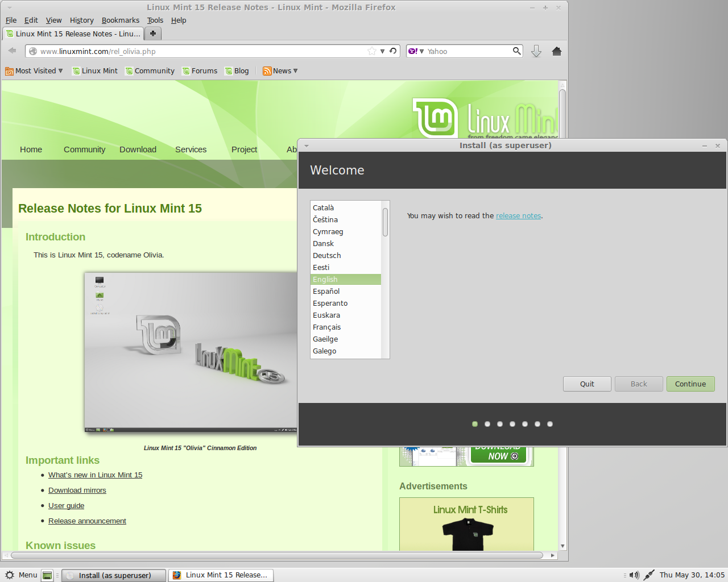The width and height of the screenshot is (728, 582).
Task: Click the Linux Mint logo on the webpage
Action: click(485, 118)
